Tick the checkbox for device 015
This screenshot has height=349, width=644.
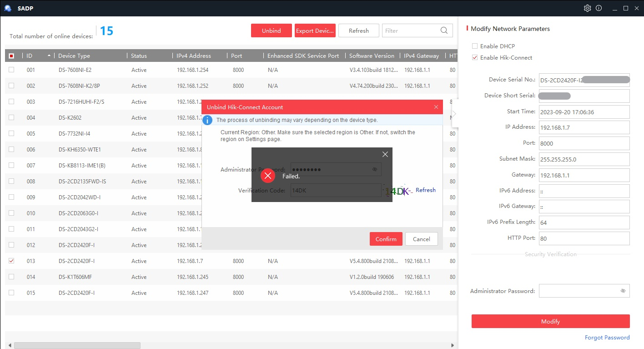(x=11, y=293)
